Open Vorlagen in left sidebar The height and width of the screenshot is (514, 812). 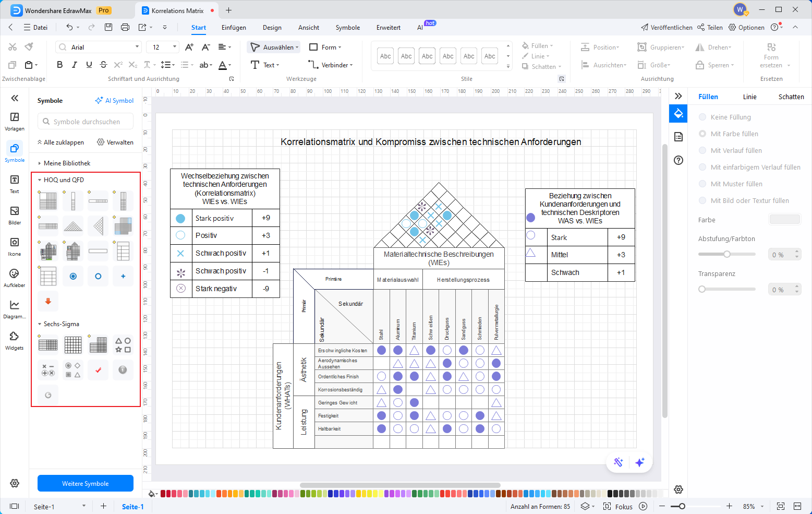pos(15,121)
